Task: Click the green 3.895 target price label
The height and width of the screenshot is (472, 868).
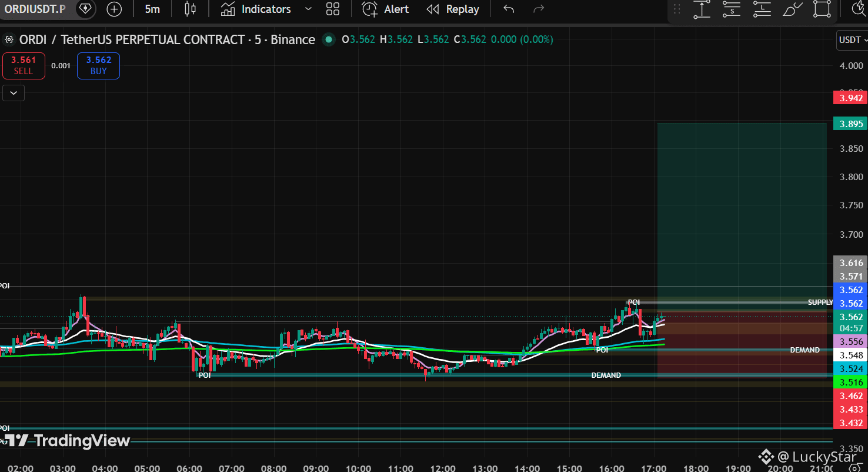Action: click(x=851, y=124)
